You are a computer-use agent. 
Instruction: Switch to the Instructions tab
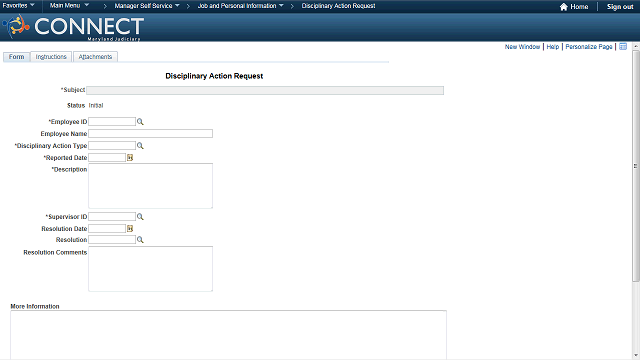point(51,57)
